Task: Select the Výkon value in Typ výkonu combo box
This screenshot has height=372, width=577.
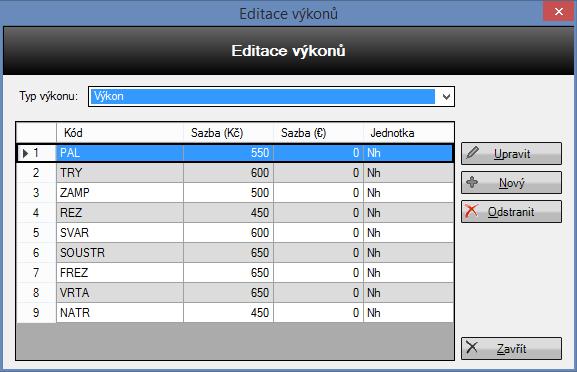Action: point(262,97)
